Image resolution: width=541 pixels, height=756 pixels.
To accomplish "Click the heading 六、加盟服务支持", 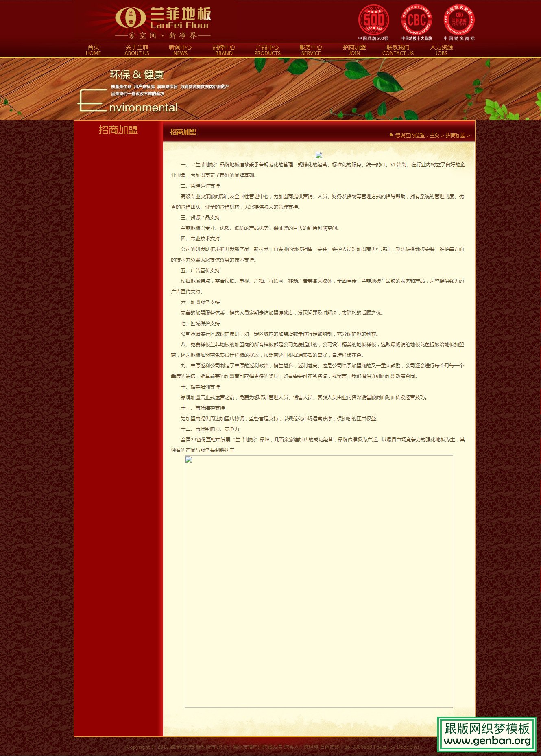I will pyautogui.click(x=201, y=302).
